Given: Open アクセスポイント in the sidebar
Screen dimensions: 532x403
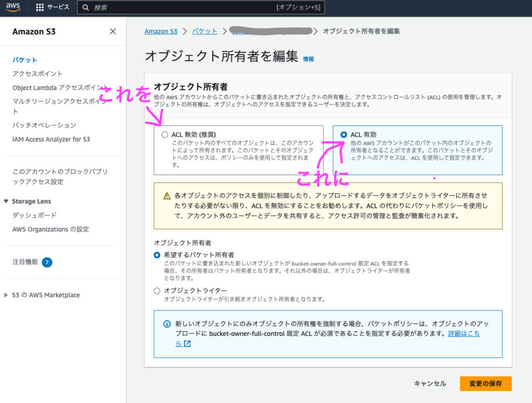Looking at the screenshot, I should pyautogui.click(x=37, y=74).
